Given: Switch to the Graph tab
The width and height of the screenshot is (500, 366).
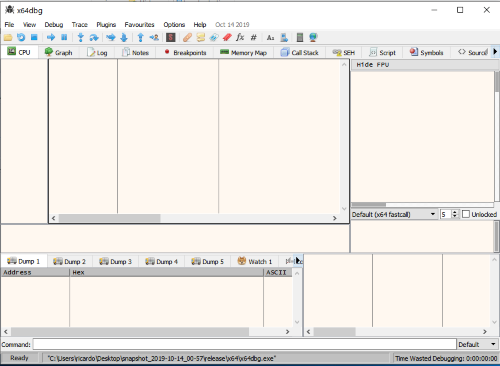Looking at the screenshot, I should (x=59, y=52).
